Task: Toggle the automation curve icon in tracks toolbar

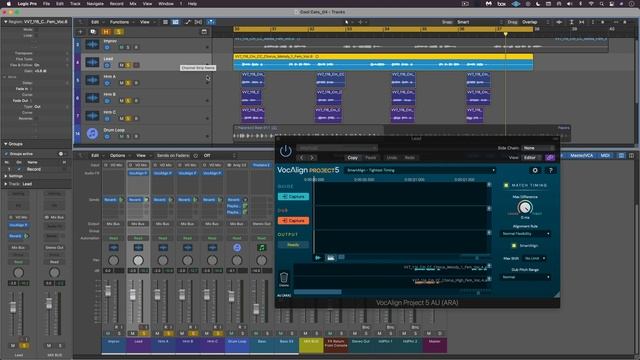Action: tap(188, 22)
